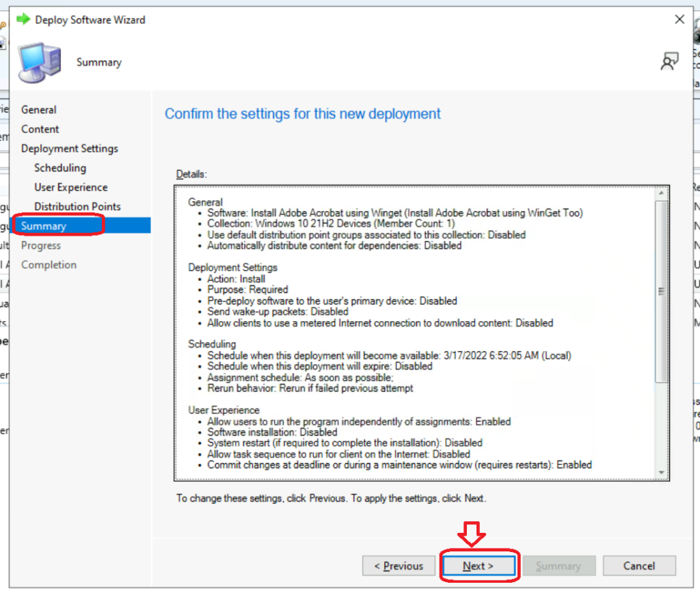Open the User Experience step

71,187
